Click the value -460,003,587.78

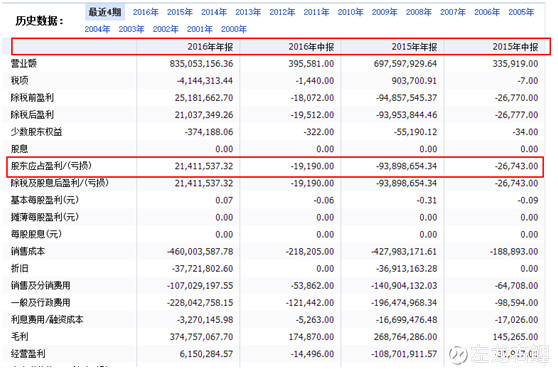(x=200, y=252)
